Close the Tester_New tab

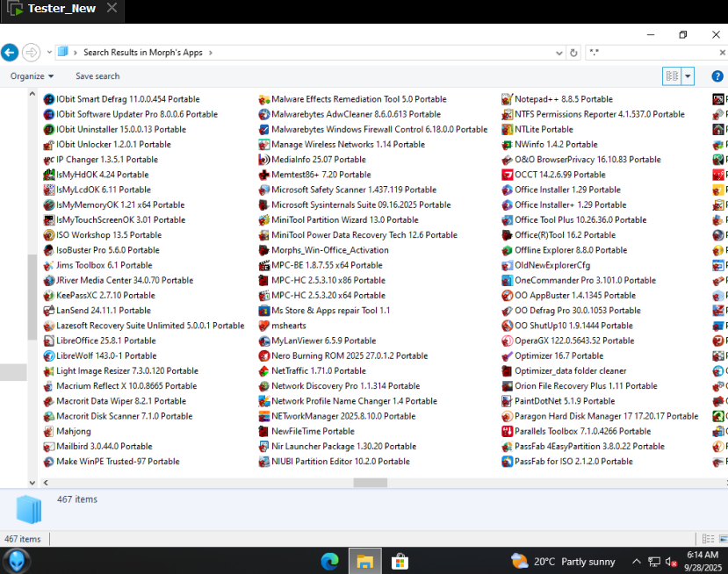[x=112, y=8]
